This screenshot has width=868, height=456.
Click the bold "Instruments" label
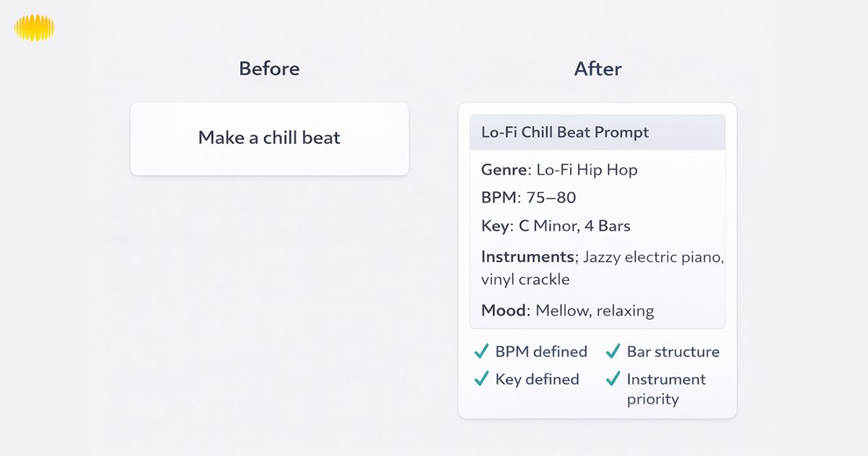point(527,257)
